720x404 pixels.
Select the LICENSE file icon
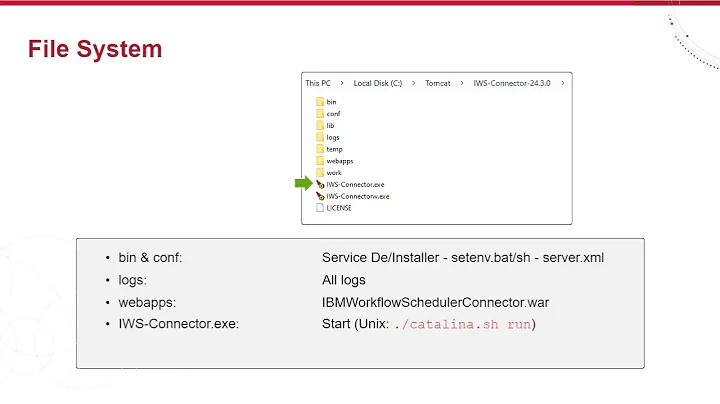(x=320, y=208)
